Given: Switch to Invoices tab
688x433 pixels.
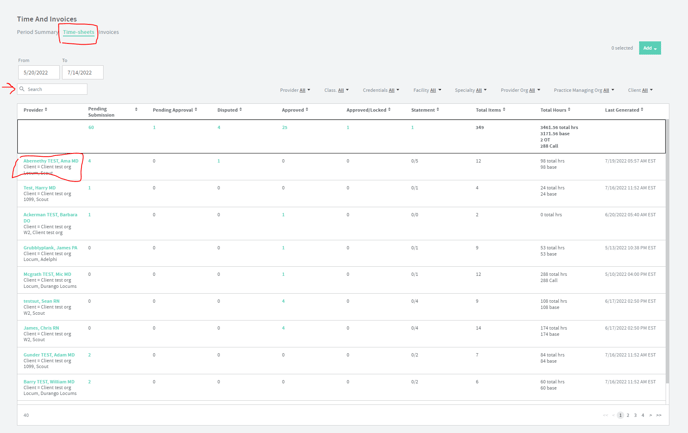Looking at the screenshot, I should pyautogui.click(x=108, y=32).
